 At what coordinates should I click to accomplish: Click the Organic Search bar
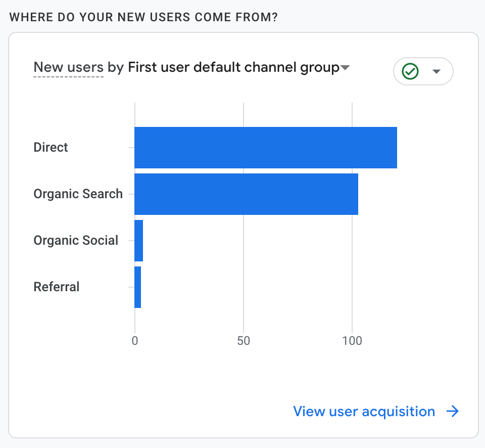pos(246,194)
